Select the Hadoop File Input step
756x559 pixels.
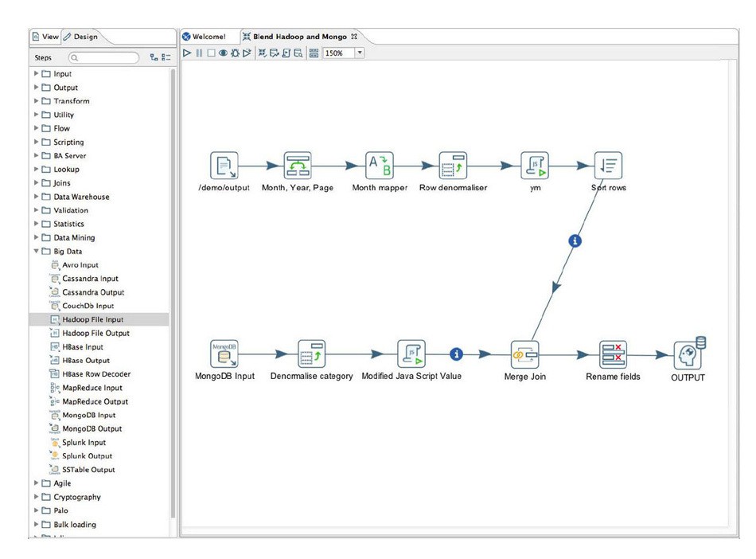84,319
